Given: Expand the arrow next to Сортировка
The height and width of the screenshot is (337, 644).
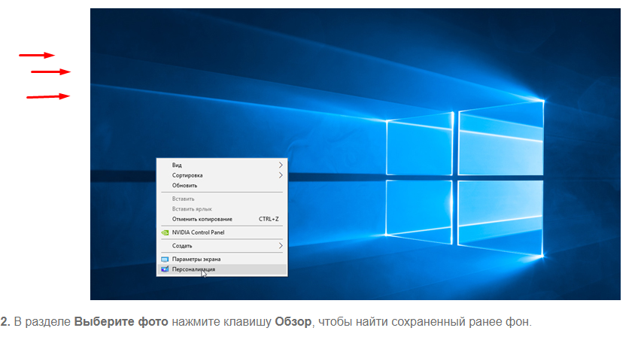Looking at the screenshot, I should point(281,175).
